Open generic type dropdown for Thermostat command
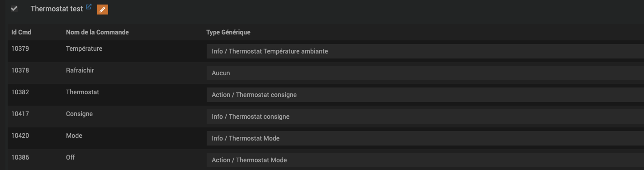This screenshot has height=170, width=644. click(x=425, y=95)
